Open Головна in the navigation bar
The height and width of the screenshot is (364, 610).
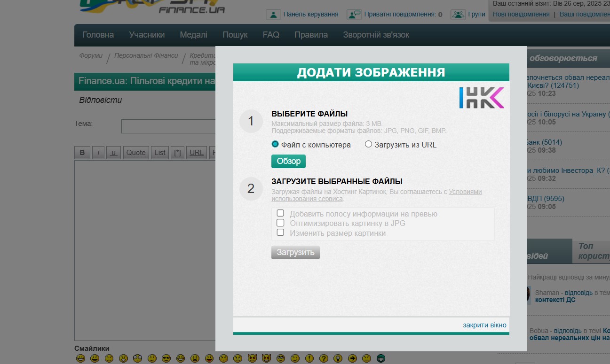(98, 35)
